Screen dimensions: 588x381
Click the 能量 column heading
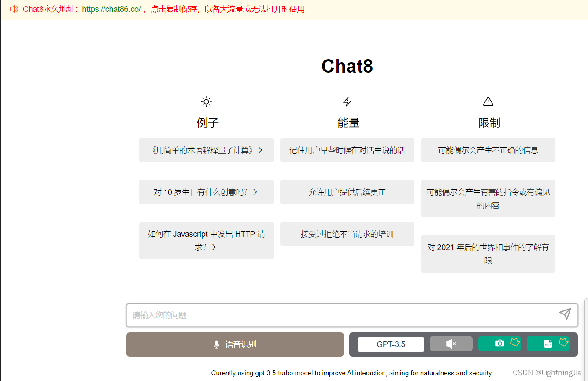348,123
